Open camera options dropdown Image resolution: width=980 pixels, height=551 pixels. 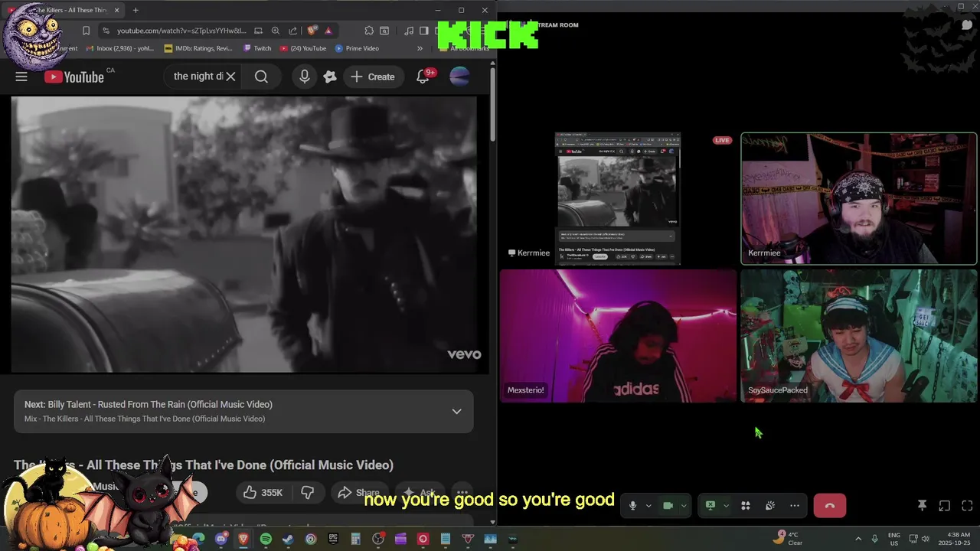click(x=684, y=506)
